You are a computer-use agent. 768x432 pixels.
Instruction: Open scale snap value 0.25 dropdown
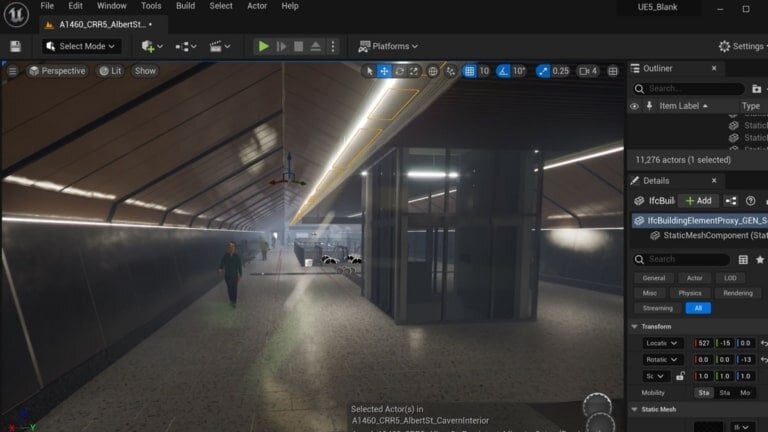561,72
